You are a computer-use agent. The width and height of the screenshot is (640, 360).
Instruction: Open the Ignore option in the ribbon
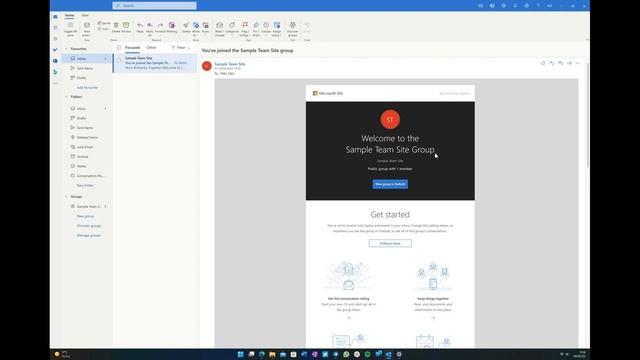point(104,23)
